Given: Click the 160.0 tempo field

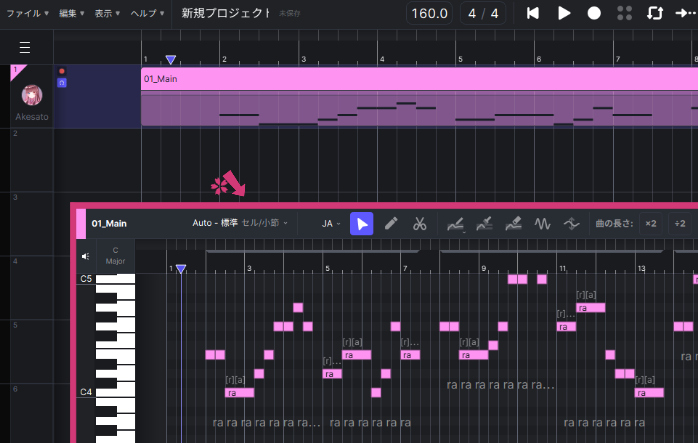Looking at the screenshot, I should [x=429, y=13].
